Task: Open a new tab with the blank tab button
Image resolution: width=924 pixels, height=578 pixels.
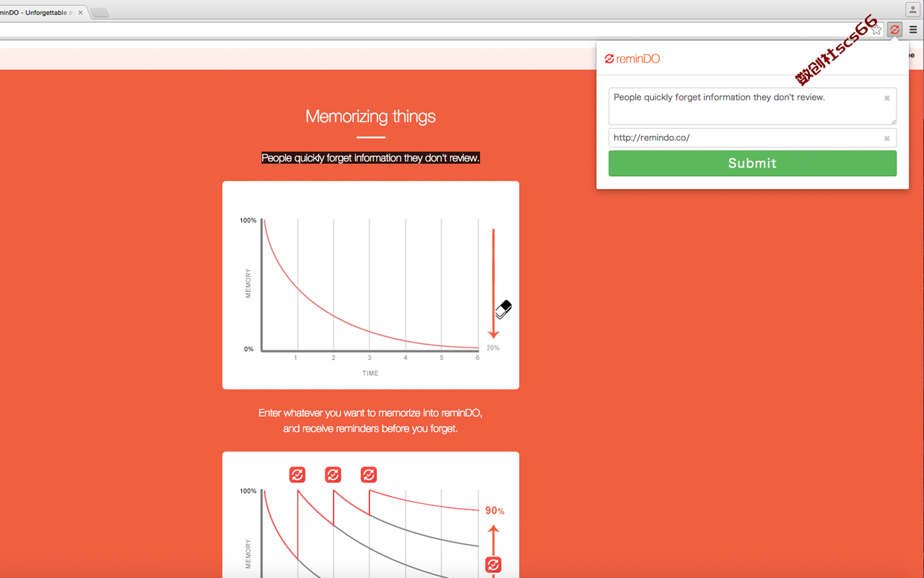Action: pyautogui.click(x=100, y=12)
